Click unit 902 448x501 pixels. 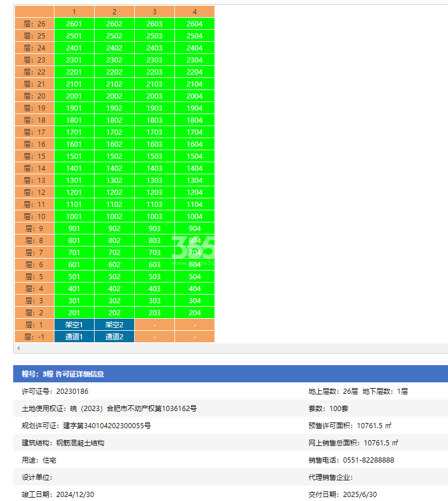click(115, 229)
